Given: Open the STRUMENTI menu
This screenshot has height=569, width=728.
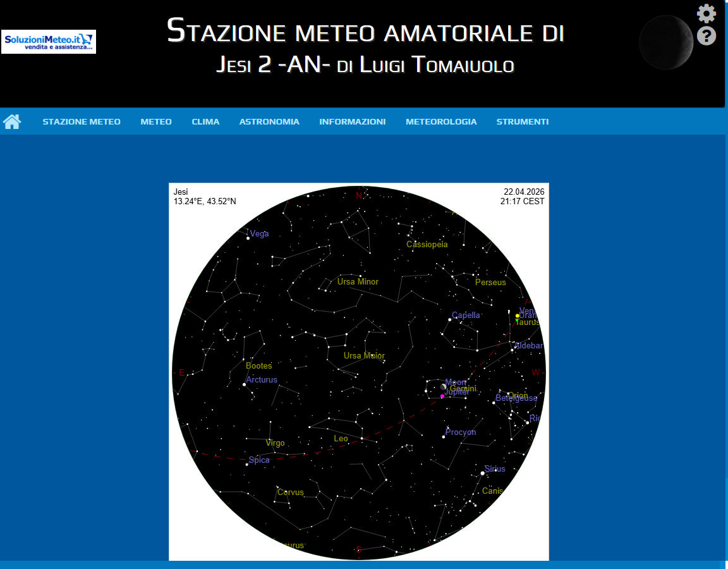Looking at the screenshot, I should coord(522,121).
